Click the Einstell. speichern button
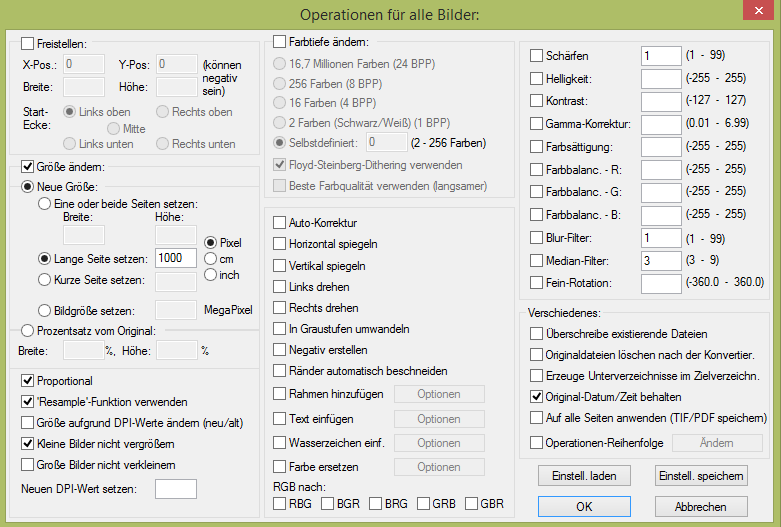 pos(701,475)
